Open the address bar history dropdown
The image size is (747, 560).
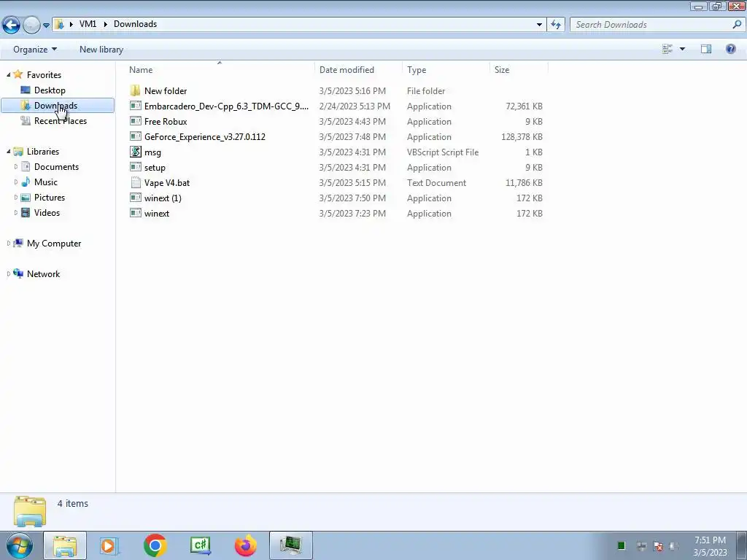(539, 24)
